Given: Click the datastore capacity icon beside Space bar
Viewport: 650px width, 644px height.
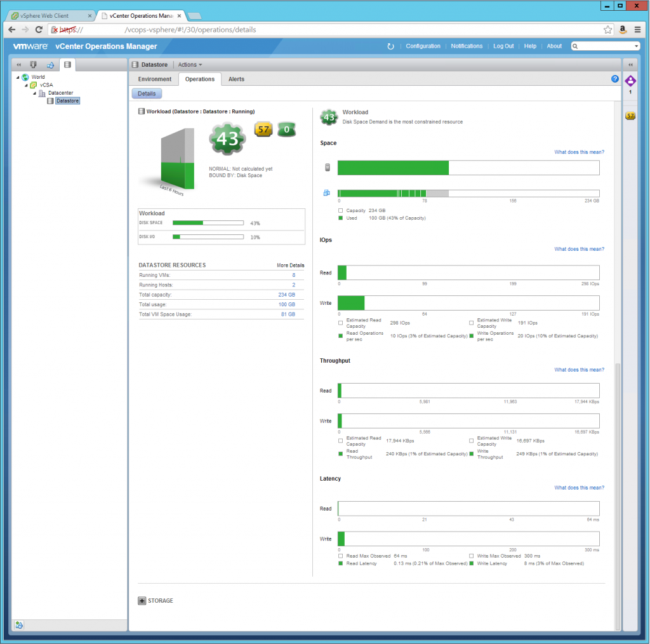Looking at the screenshot, I should point(328,167).
